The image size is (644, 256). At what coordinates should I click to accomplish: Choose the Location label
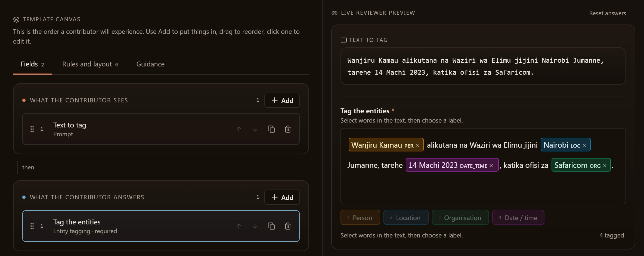pos(406,217)
